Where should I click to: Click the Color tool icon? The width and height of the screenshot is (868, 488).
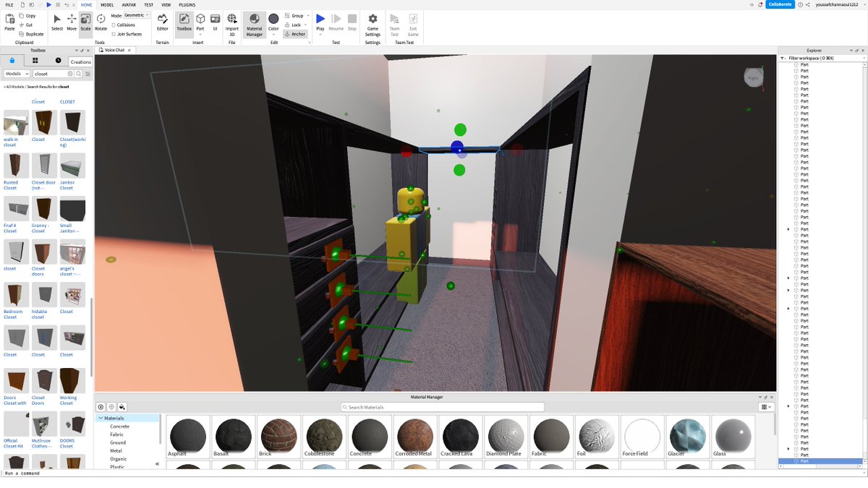[x=273, y=19]
